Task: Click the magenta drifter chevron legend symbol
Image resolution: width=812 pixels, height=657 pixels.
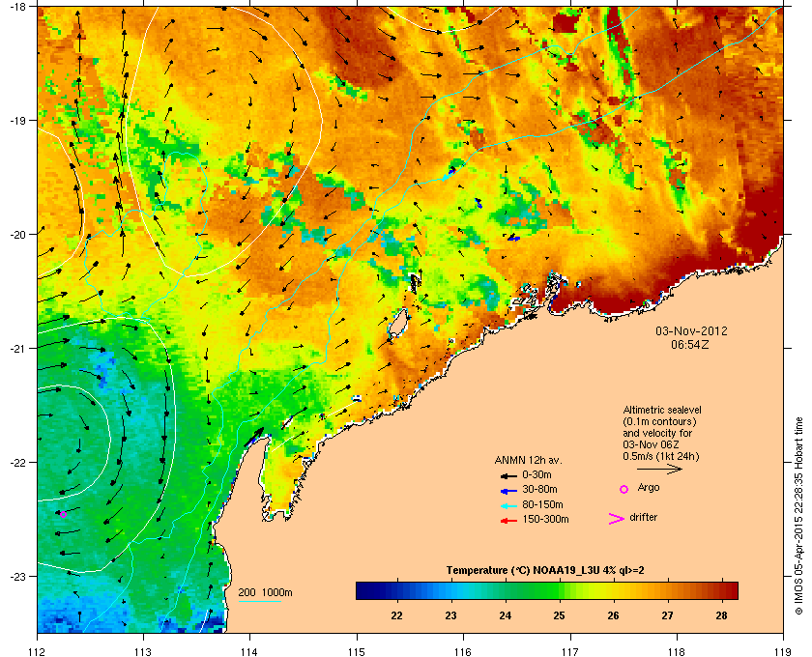Action: click(617, 519)
